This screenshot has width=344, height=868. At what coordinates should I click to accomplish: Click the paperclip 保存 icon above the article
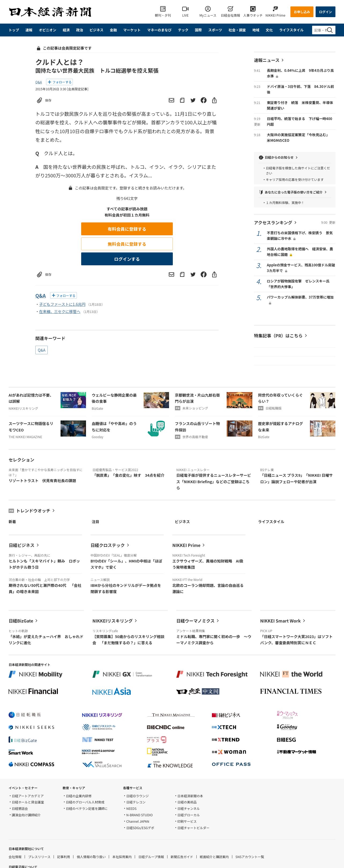click(39, 100)
